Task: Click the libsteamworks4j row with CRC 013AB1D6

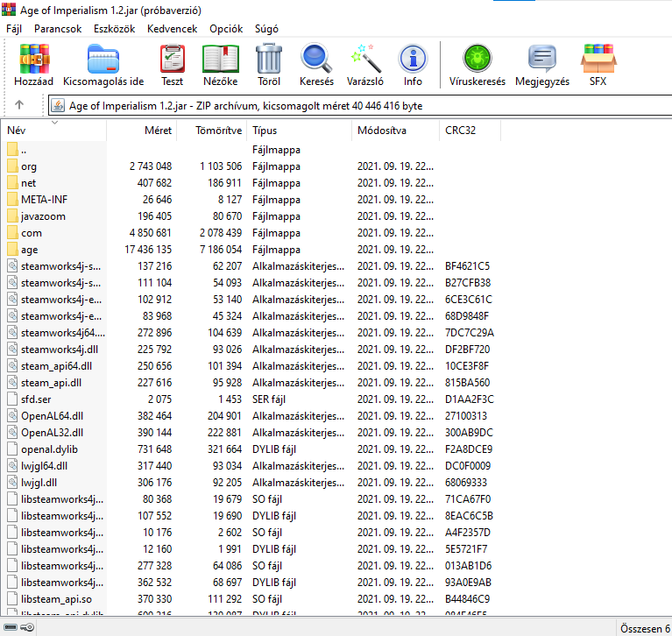Action: click(251, 566)
